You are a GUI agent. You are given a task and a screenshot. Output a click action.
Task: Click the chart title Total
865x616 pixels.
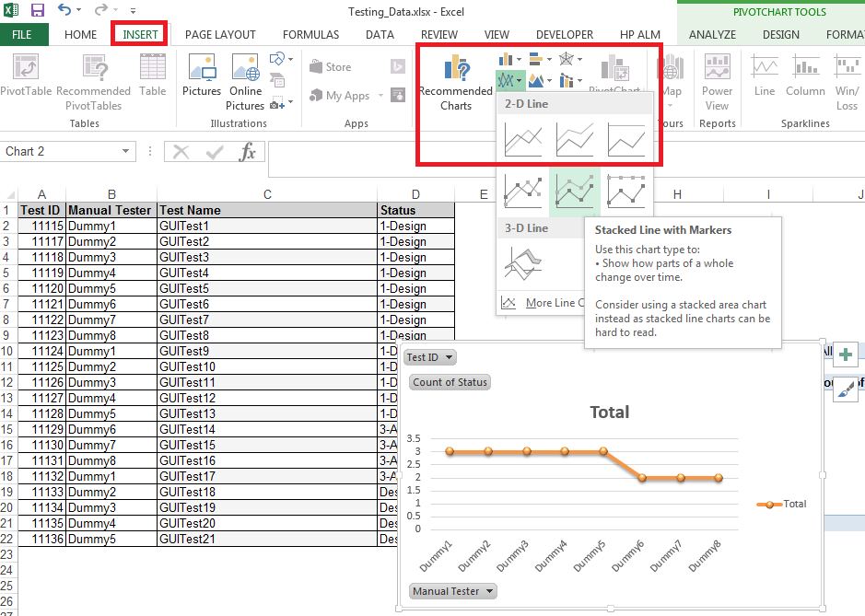click(609, 412)
